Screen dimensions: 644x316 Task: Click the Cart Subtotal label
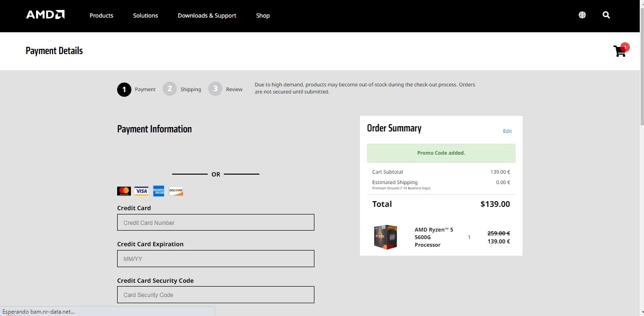387,172
